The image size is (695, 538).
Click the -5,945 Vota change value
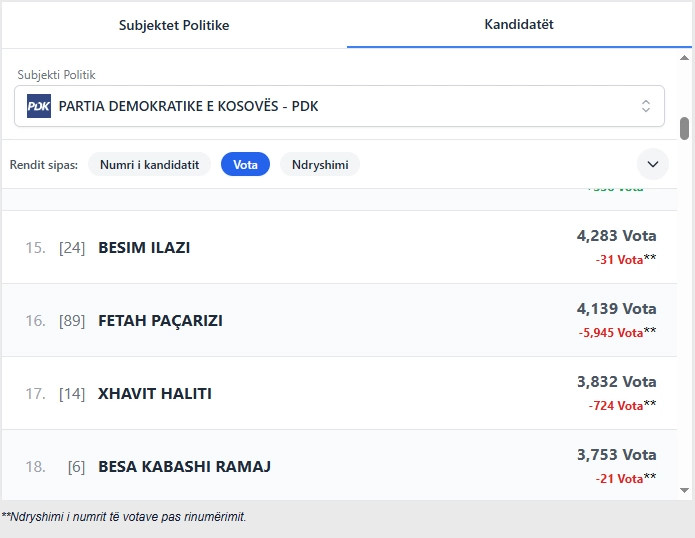(x=610, y=333)
